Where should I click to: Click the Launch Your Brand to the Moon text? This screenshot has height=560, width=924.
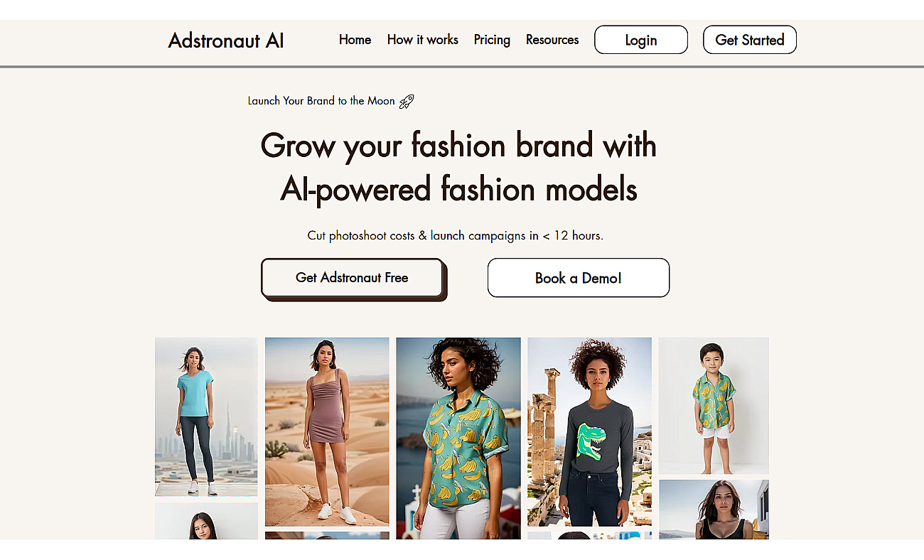[x=321, y=101]
